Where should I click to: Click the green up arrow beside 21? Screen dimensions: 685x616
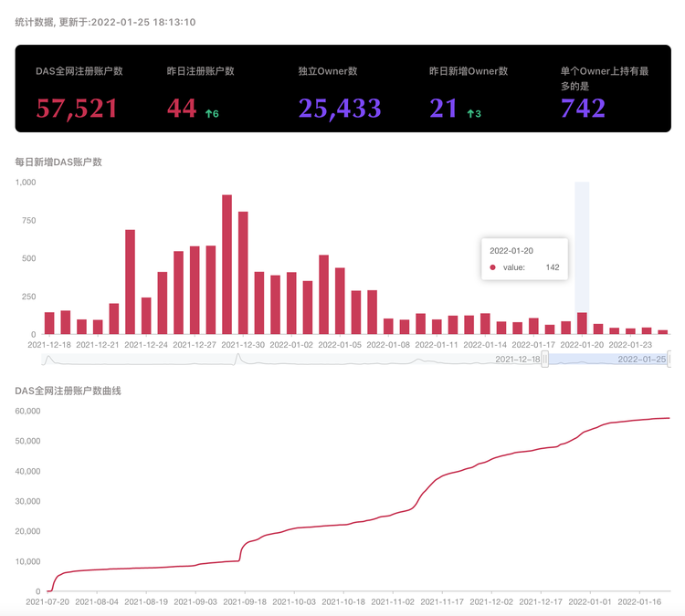pyautogui.click(x=469, y=113)
